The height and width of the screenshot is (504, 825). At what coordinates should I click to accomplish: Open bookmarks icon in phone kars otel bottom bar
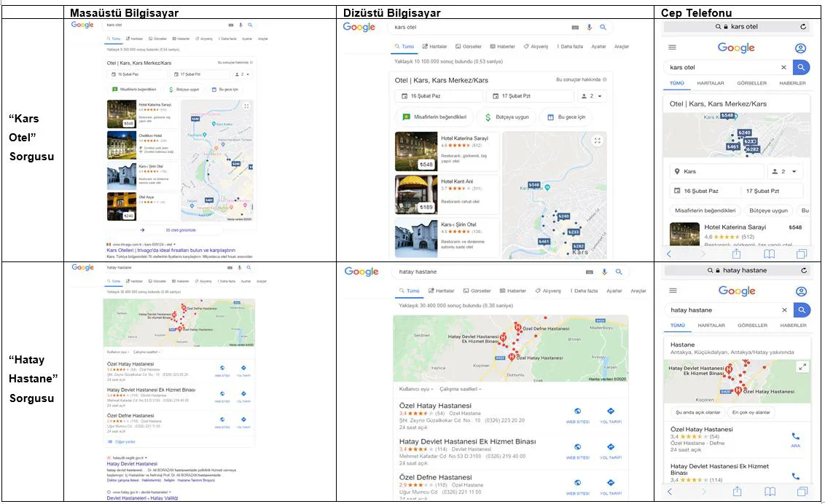769,254
